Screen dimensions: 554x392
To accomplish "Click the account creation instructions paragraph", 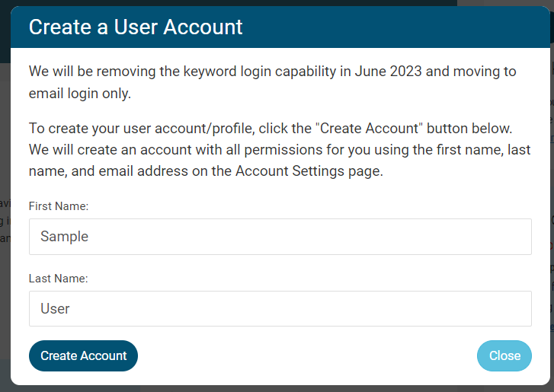I will 280,148.
